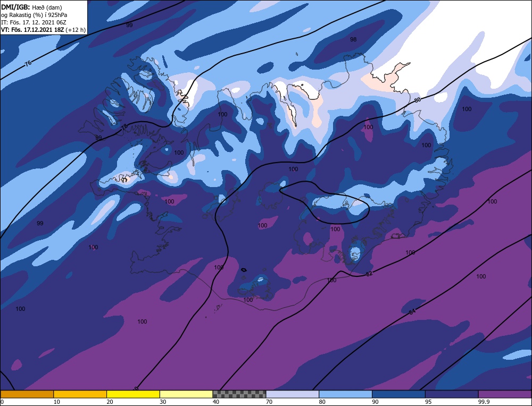Click the 98 humidity value label
This screenshot has height=406, width=532.
point(353,39)
